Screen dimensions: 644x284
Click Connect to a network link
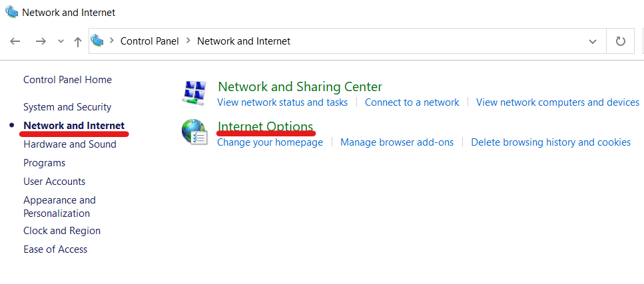tap(412, 102)
